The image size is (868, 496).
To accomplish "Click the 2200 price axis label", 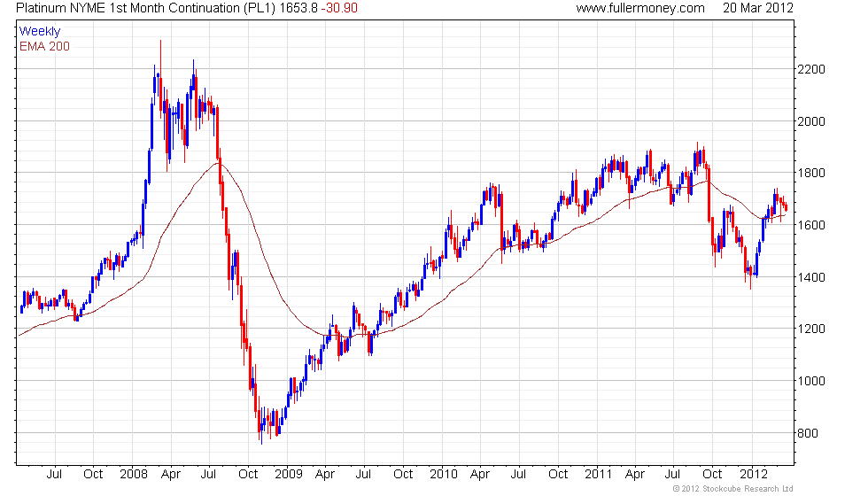I will pyautogui.click(x=810, y=69).
